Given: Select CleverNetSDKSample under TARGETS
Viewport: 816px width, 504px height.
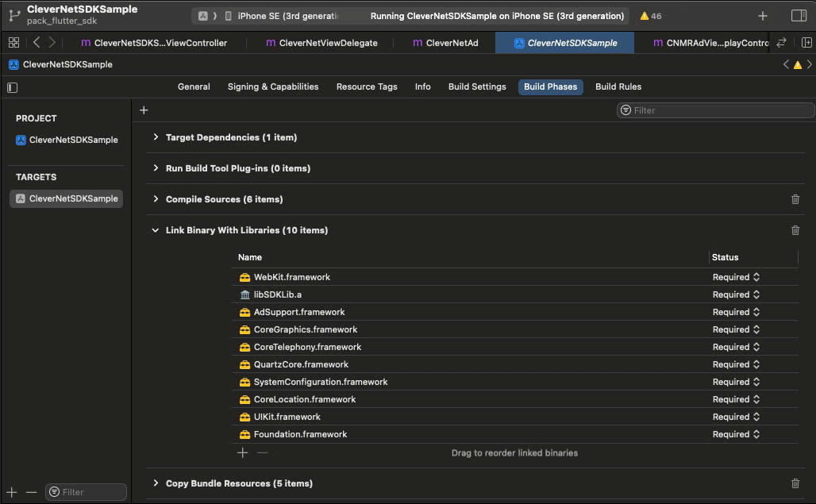Looking at the screenshot, I should (67, 198).
